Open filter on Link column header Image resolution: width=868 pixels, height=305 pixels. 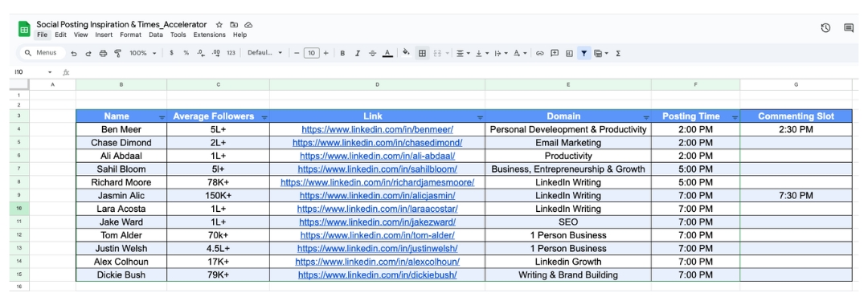(480, 118)
